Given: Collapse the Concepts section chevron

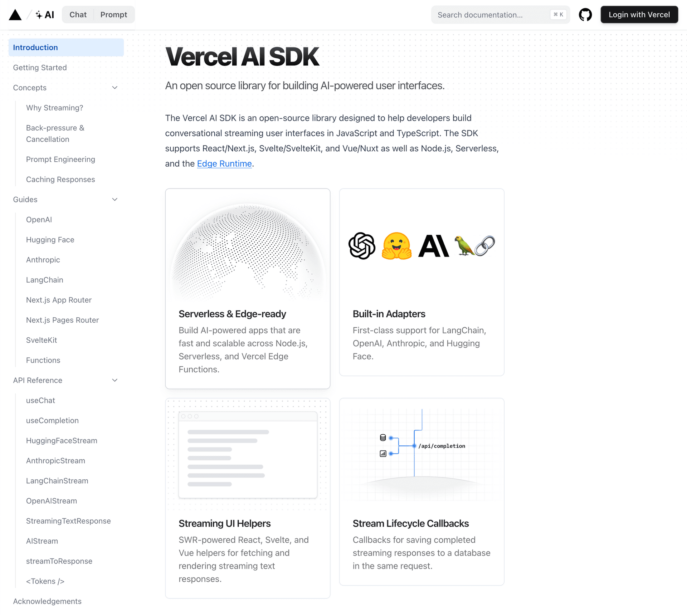Looking at the screenshot, I should 115,88.
